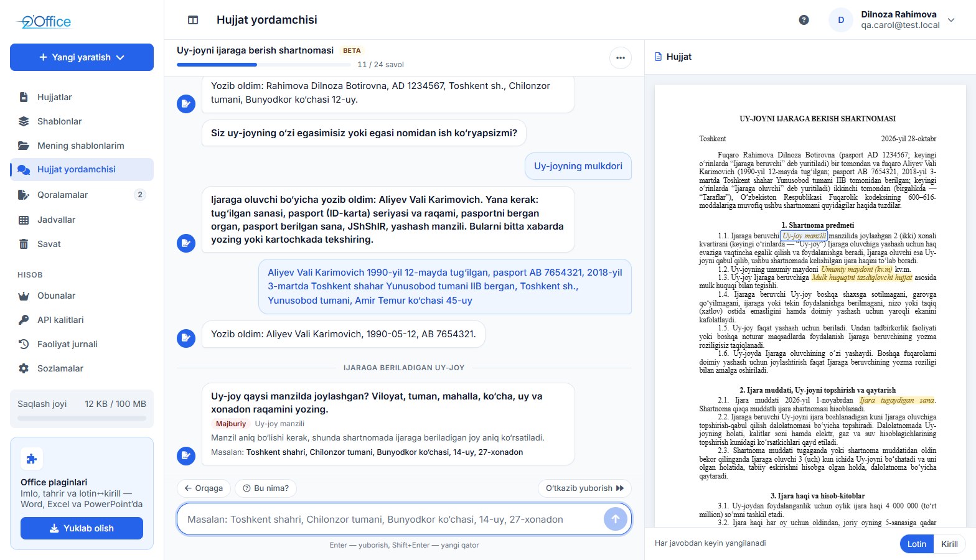The height and width of the screenshot is (560, 976).
Task: Go to Hujjatlar section
Action: pyautogui.click(x=82, y=97)
